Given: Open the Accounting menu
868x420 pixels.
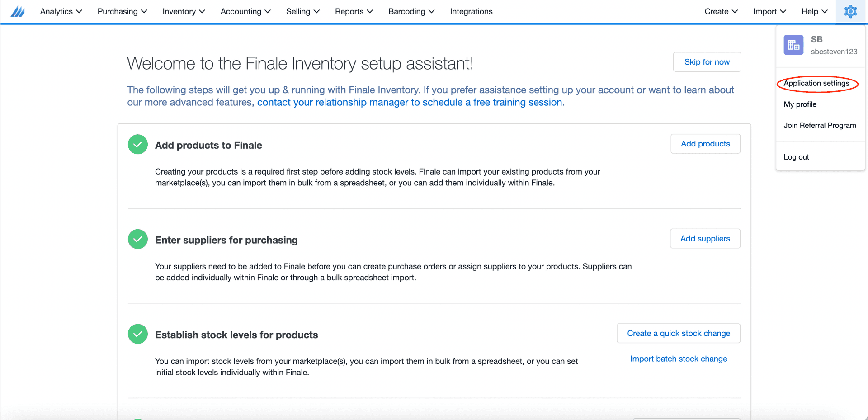Looking at the screenshot, I should pos(245,11).
